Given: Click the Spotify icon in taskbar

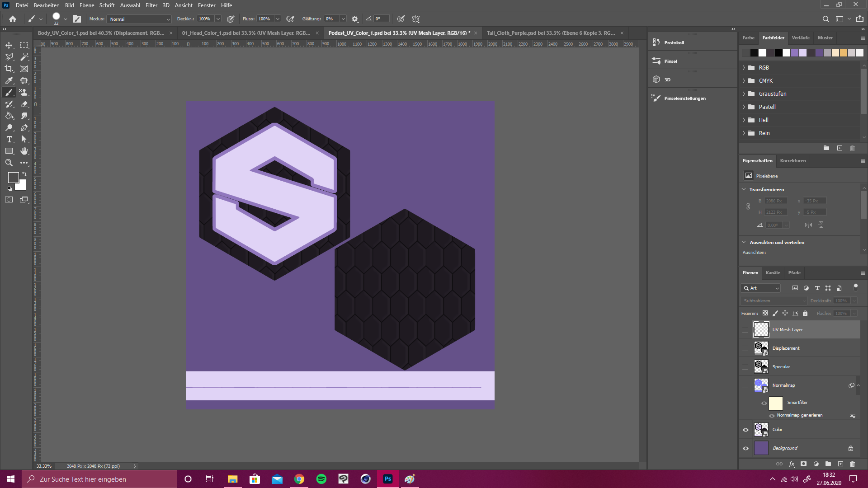Looking at the screenshot, I should click(321, 479).
